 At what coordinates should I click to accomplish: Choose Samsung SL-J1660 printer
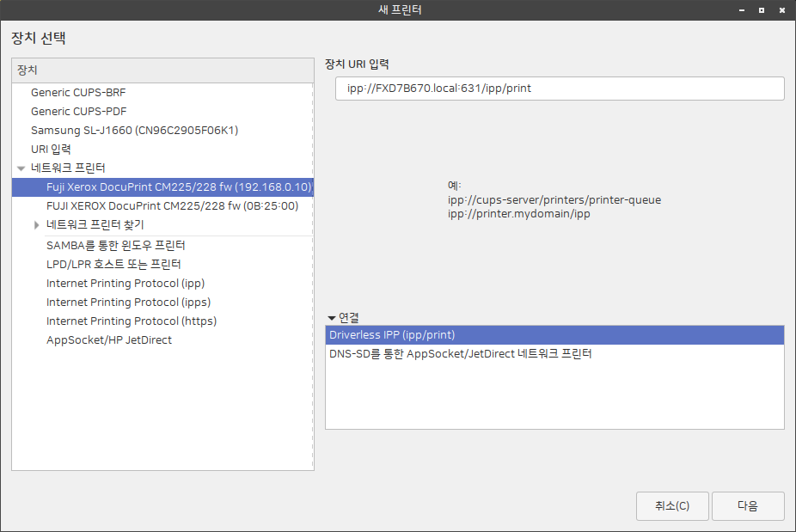point(134,131)
